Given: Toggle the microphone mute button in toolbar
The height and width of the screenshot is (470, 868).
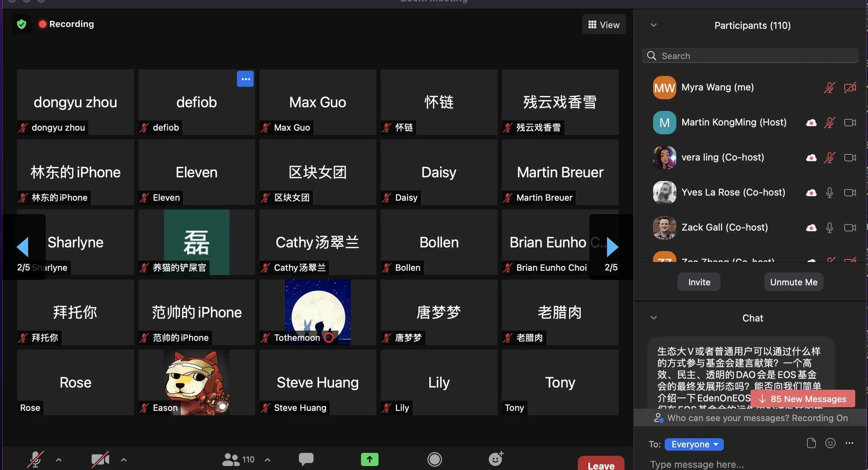Looking at the screenshot, I should click(x=35, y=459).
